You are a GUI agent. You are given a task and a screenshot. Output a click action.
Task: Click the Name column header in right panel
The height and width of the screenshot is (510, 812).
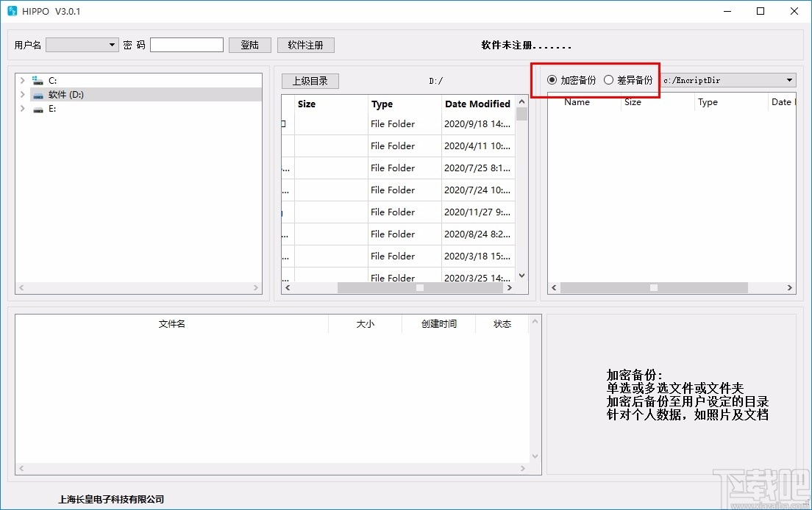(x=578, y=102)
